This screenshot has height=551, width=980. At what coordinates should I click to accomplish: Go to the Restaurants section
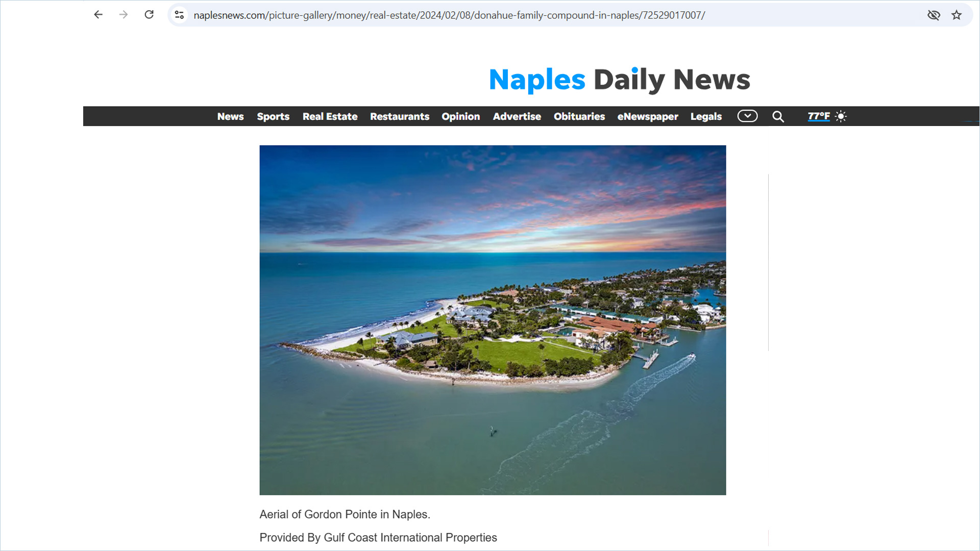(400, 116)
